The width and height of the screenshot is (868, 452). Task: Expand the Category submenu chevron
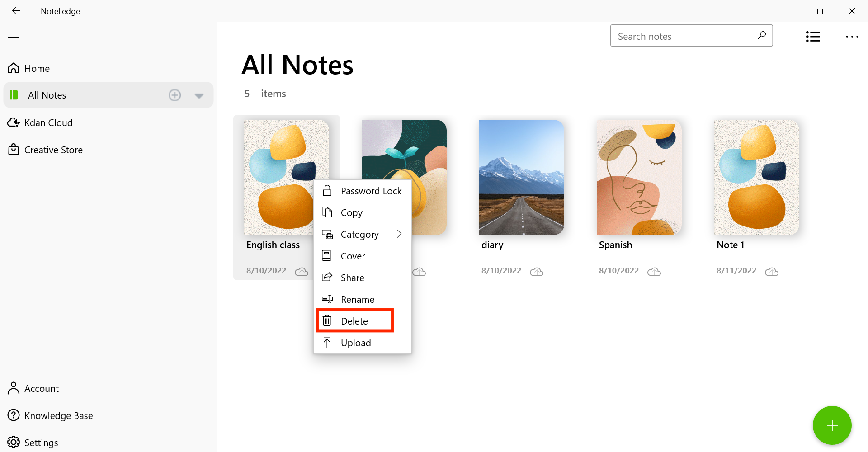[399, 234]
